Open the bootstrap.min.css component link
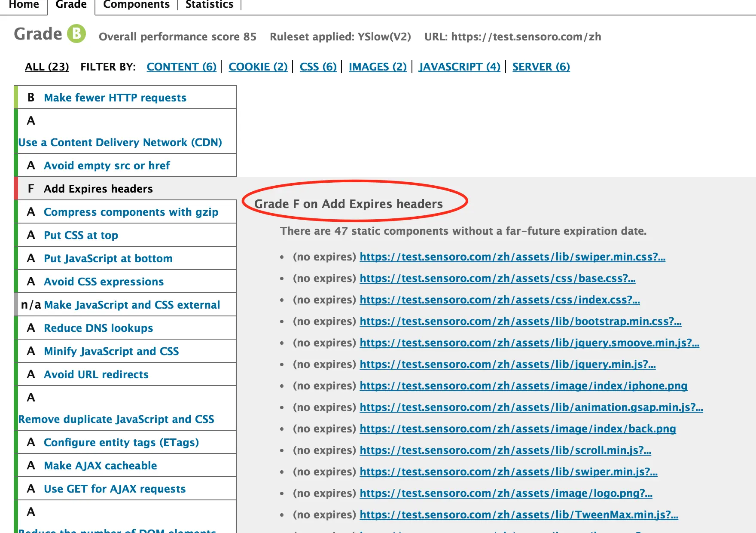This screenshot has width=756, height=533. click(521, 321)
